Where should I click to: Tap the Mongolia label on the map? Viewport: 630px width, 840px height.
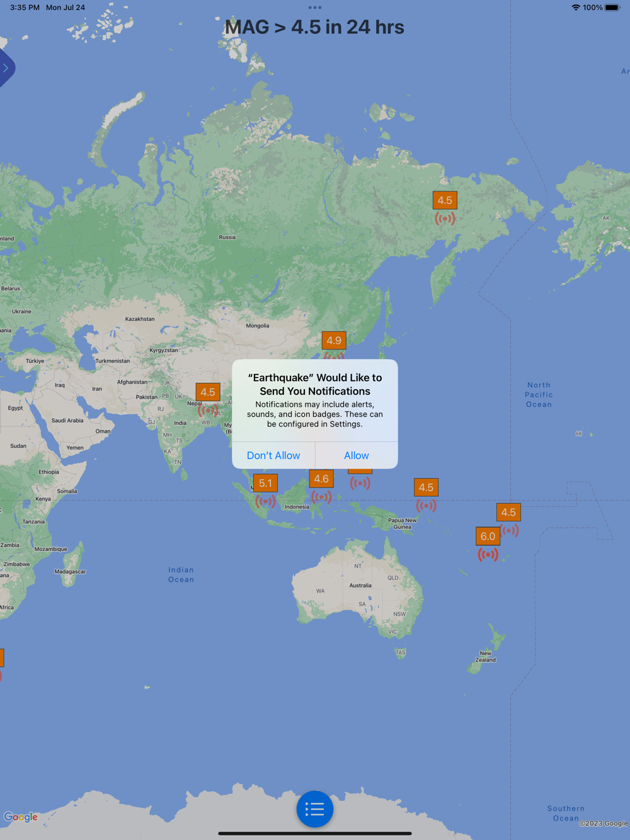pos(258,326)
